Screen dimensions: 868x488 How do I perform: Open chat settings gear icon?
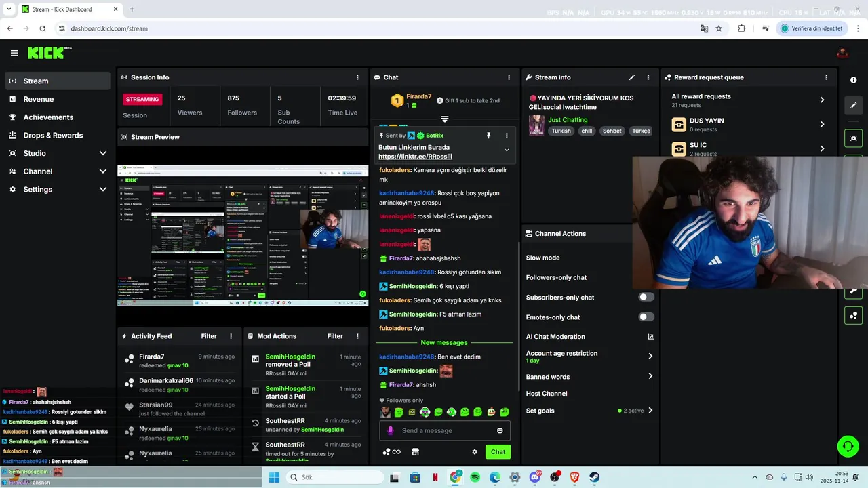pyautogui.click(x=475, y=452)
